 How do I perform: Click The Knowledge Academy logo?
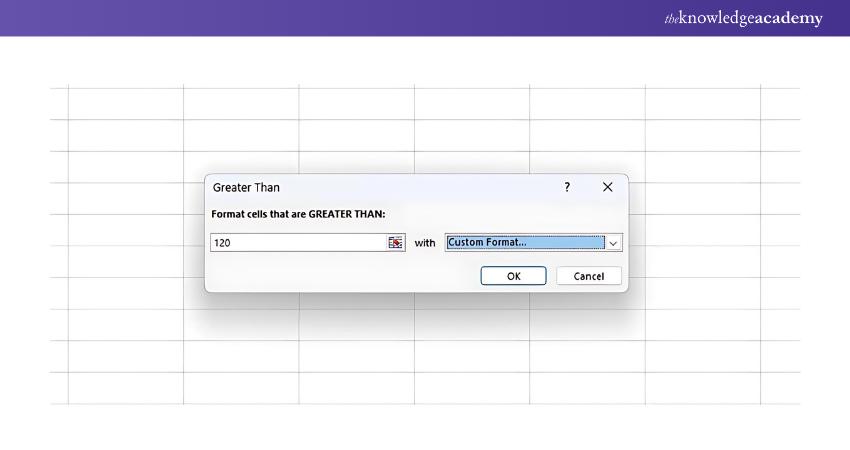pyautogui.click(x=743, y=18)
